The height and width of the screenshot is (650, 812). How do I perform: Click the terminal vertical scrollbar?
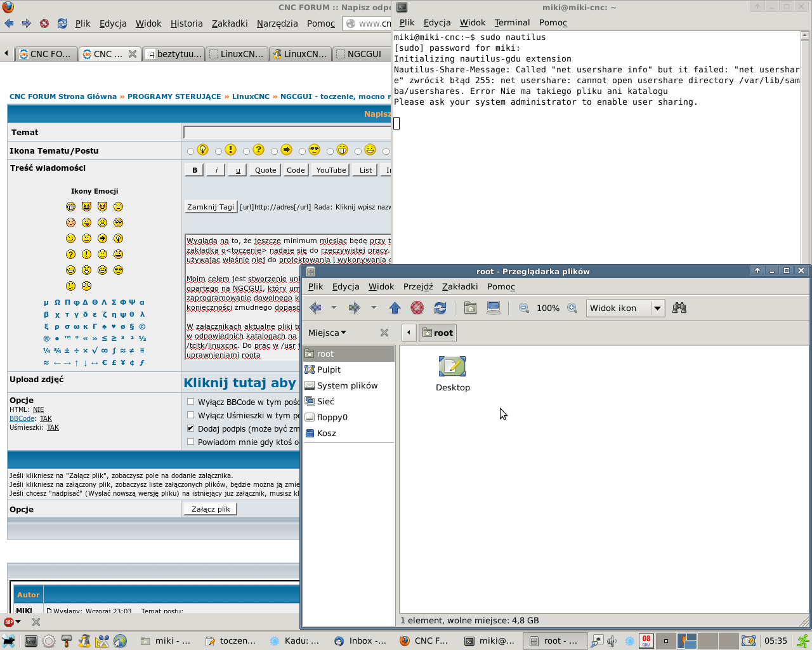coord(805,146)
